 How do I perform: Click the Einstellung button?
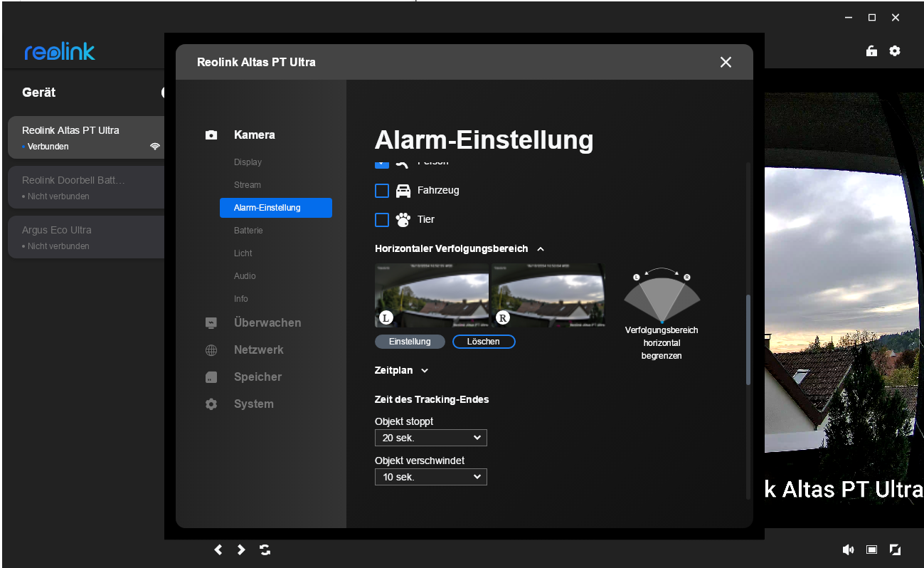tap(410, 342)
